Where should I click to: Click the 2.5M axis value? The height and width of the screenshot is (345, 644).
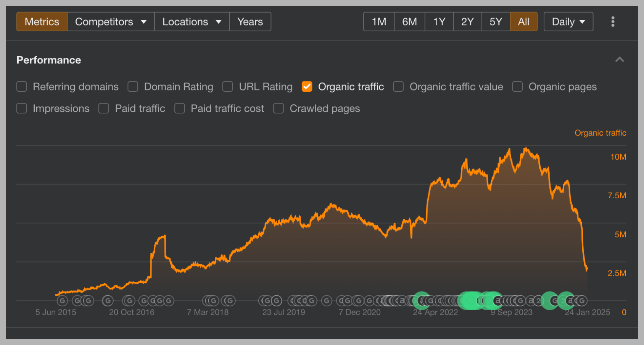pos(617,273)
